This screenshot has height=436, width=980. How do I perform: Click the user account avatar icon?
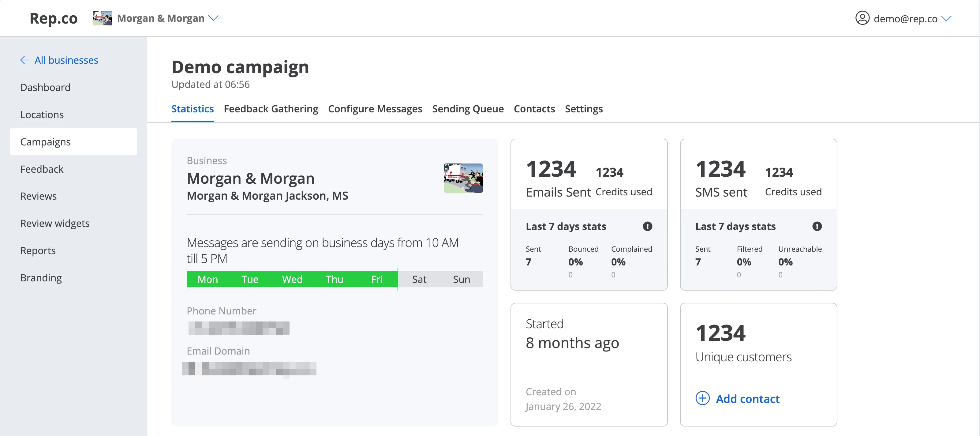point(862,18)
